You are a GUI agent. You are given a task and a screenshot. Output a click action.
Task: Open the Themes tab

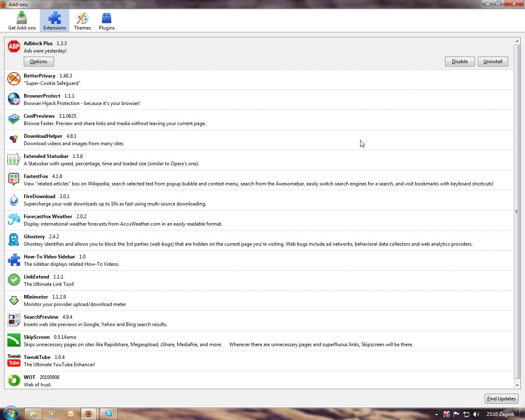(x=82, y=21)
